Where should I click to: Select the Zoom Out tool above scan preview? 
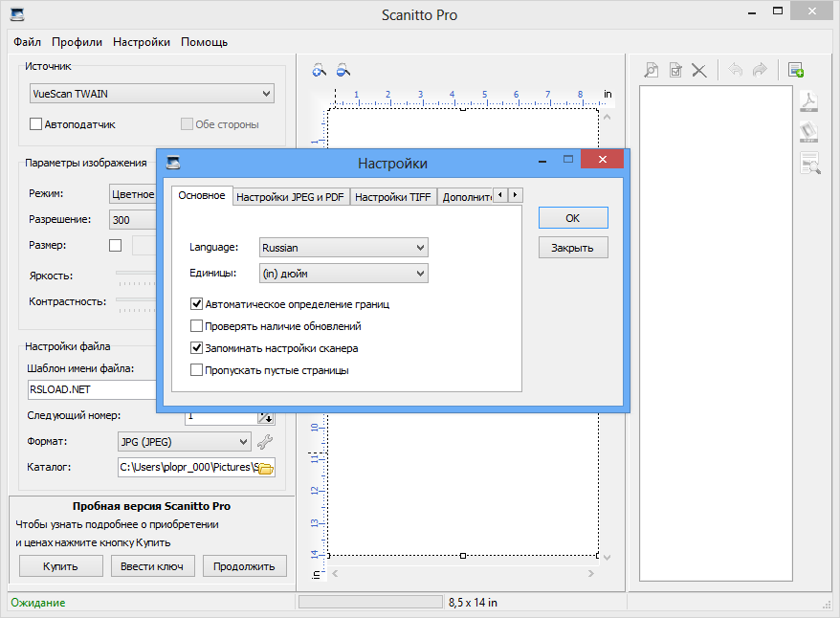coord(342,70)
